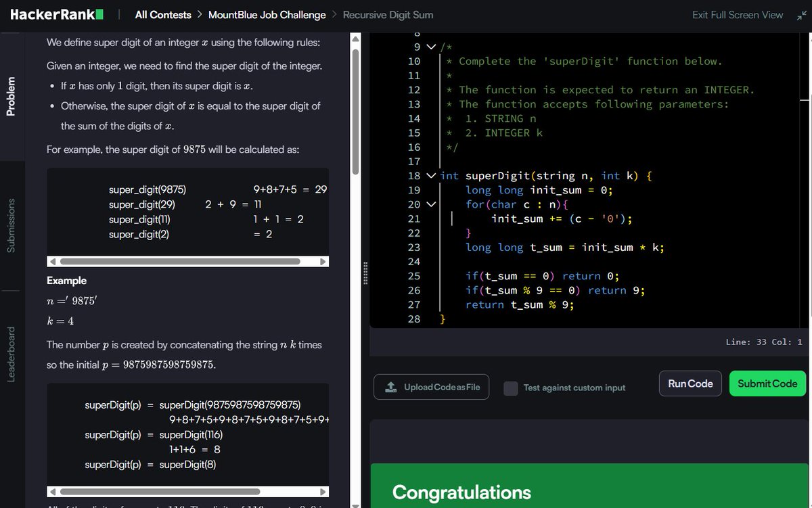
Task: Click the HackerRank logo
Action: [57, 14]
